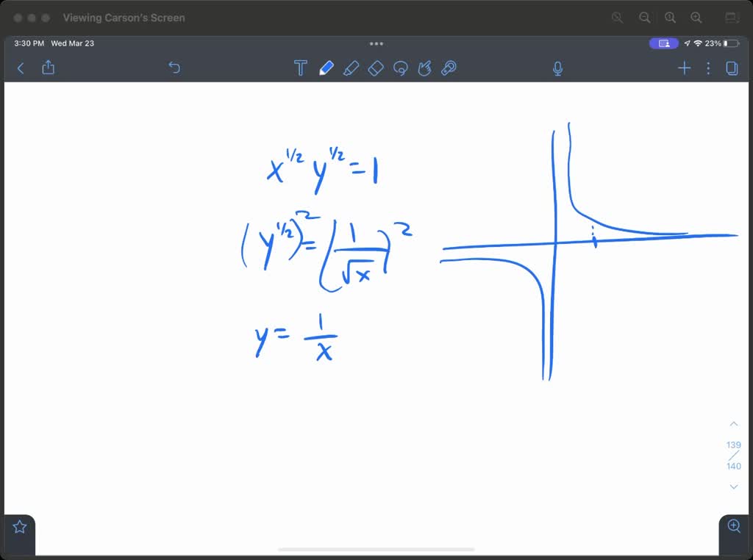753x560 pixels.
Task: Select the Text tool
Action: [301, 68]
